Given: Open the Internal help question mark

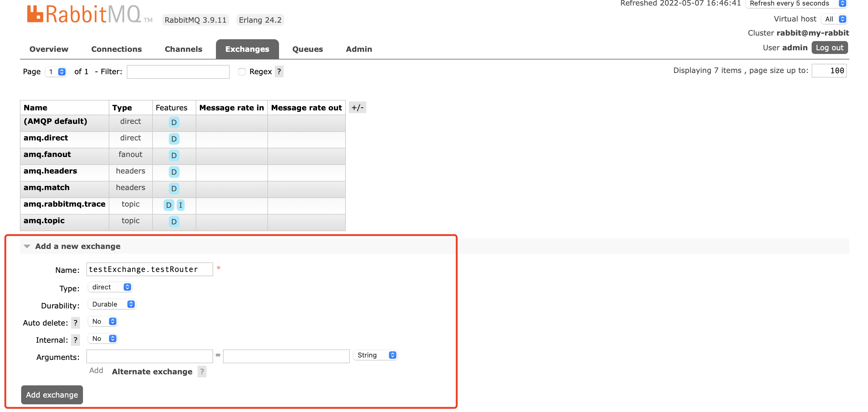Looking at the screenshot, I should pyautogui.click(x=75, y=340).
